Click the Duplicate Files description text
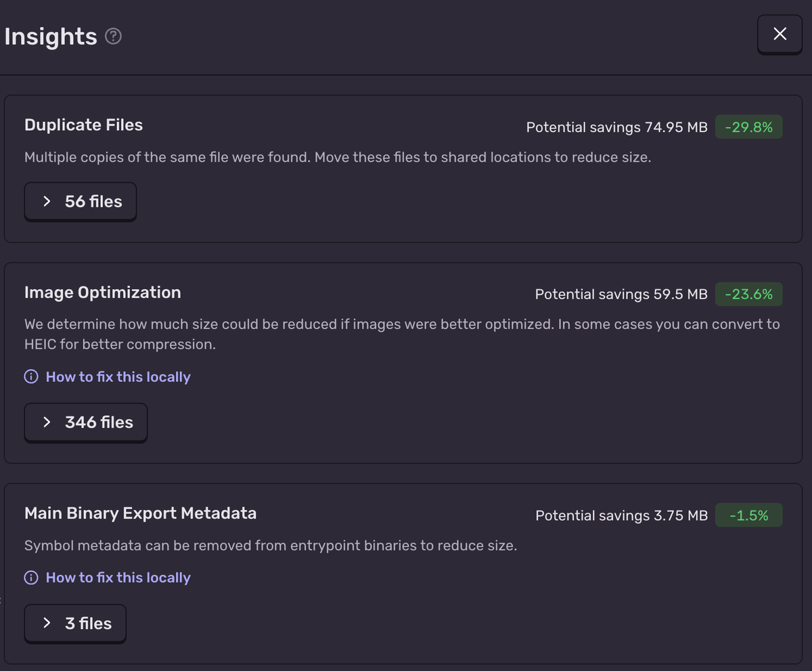Screen dimensions: 812x671 [x=337, y=157]
